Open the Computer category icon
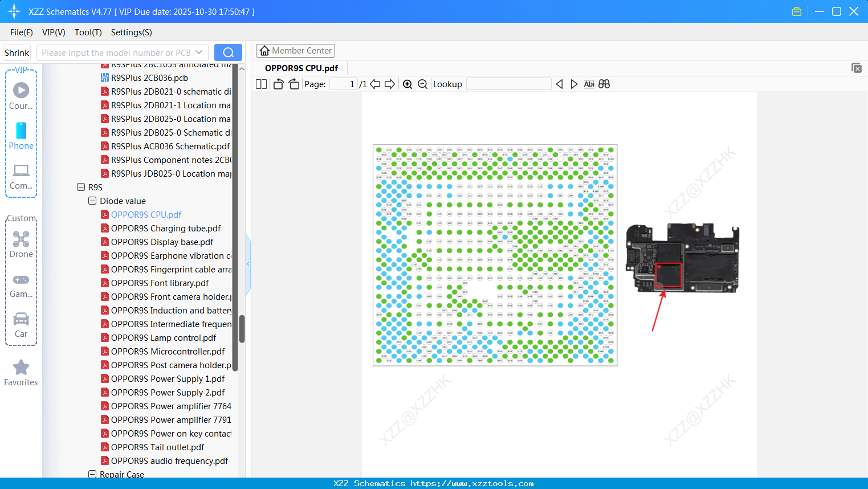 click(x=21, y=176)
